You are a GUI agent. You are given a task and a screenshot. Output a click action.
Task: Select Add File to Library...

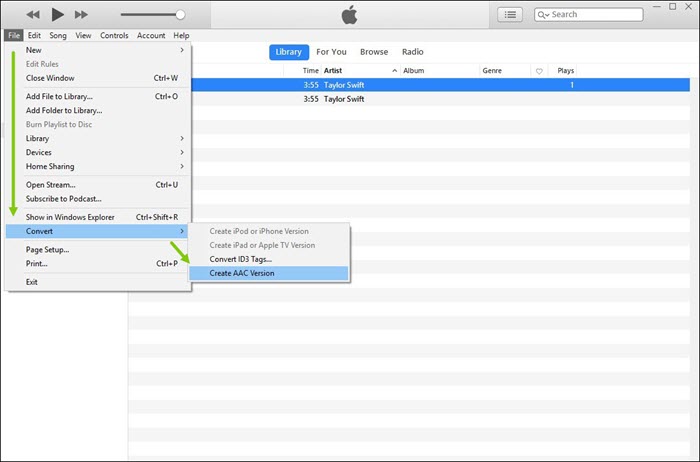click(x=98, y=96)
